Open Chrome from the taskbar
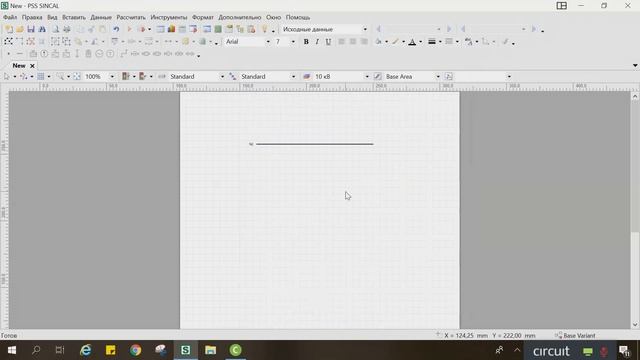The width and height of the screenshot is (640, 360). pyautogui.click(x=136, y=350)
